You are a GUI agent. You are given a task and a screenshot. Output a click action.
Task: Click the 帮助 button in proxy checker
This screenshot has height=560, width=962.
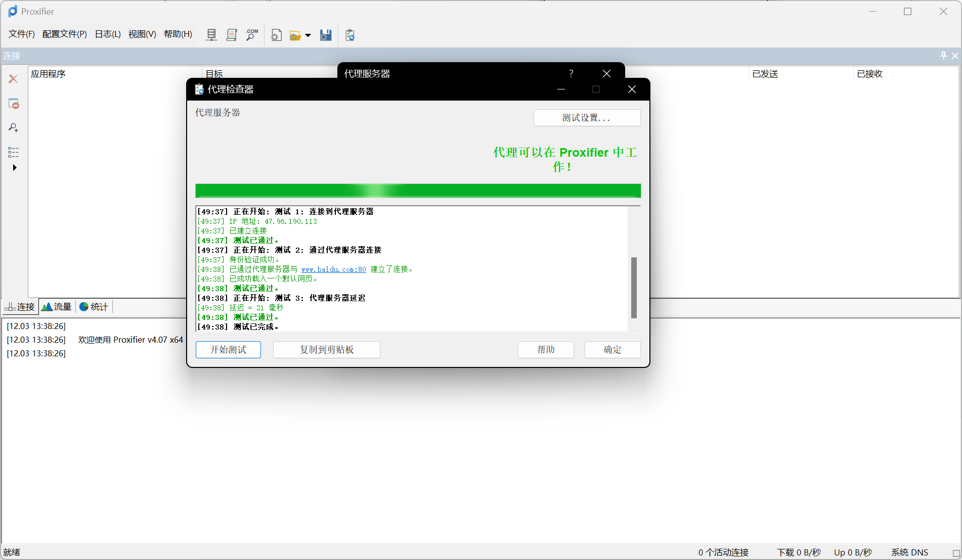pyautogui.click(x=546, y=350)
